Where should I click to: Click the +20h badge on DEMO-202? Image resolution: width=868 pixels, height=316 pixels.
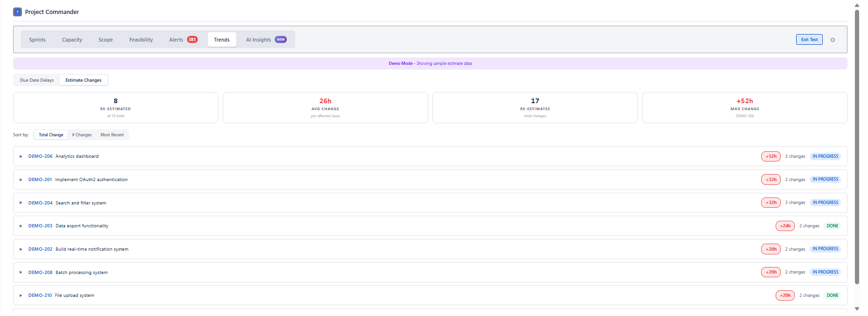point(771,249)
